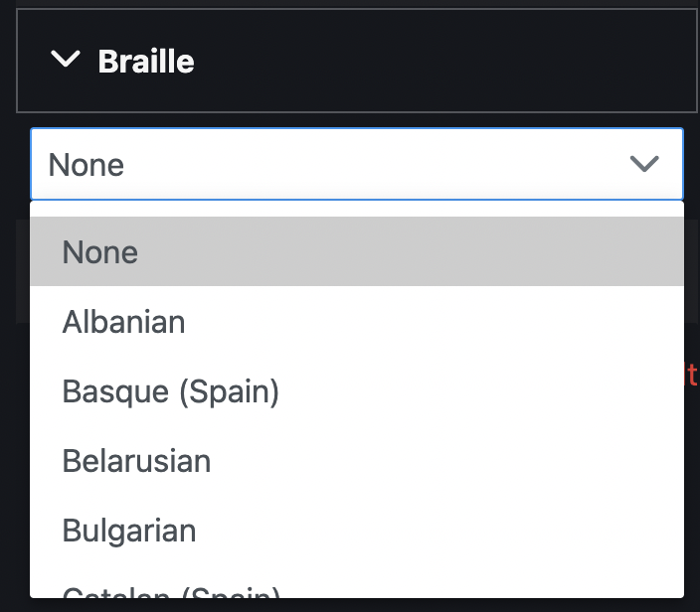Choose Bulgarian in the language list

coord(129,531)
